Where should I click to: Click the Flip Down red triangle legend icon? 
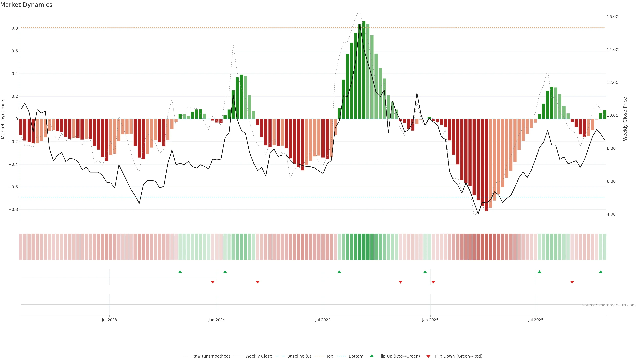(x=428, y=356)
